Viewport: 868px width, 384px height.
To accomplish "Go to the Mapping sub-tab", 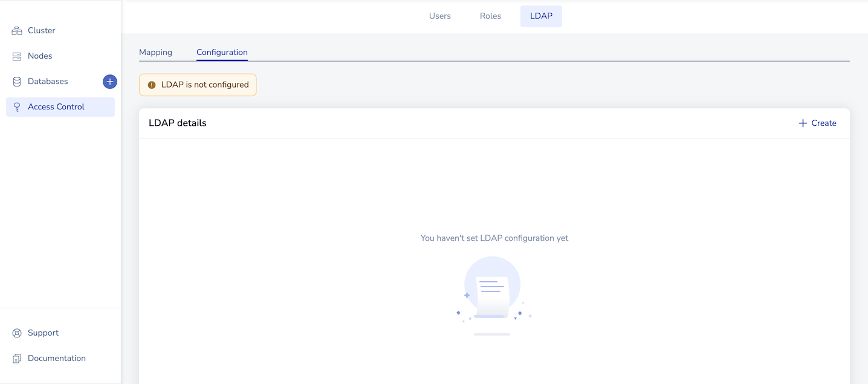I will (x=155, y=53).
